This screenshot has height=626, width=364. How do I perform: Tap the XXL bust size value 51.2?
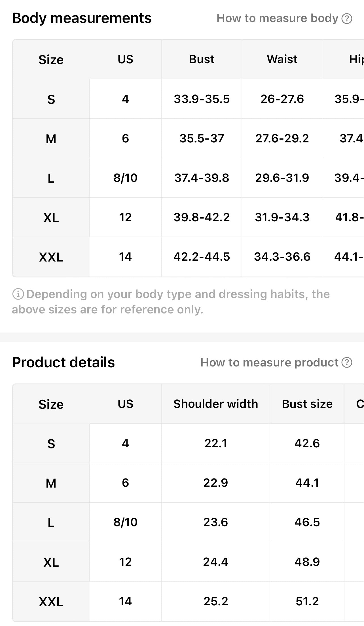click(x=307, y=601)
